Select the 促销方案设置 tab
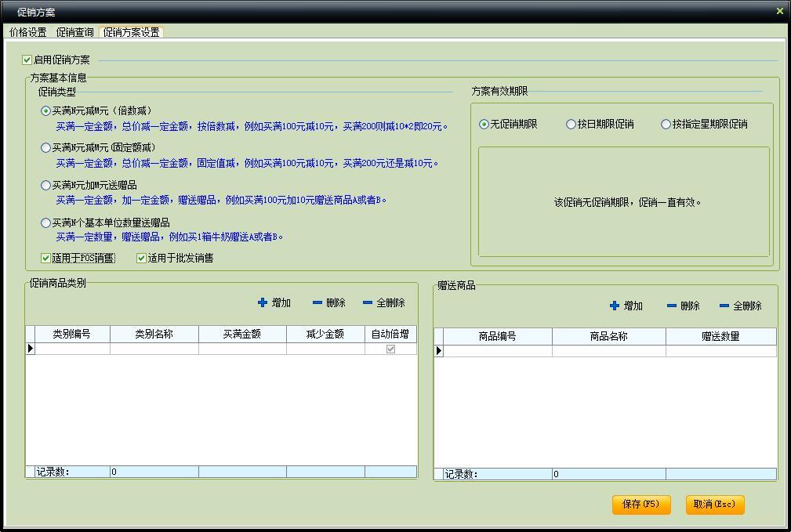Viewport: 791px width, 532px height. coord(131,32)
